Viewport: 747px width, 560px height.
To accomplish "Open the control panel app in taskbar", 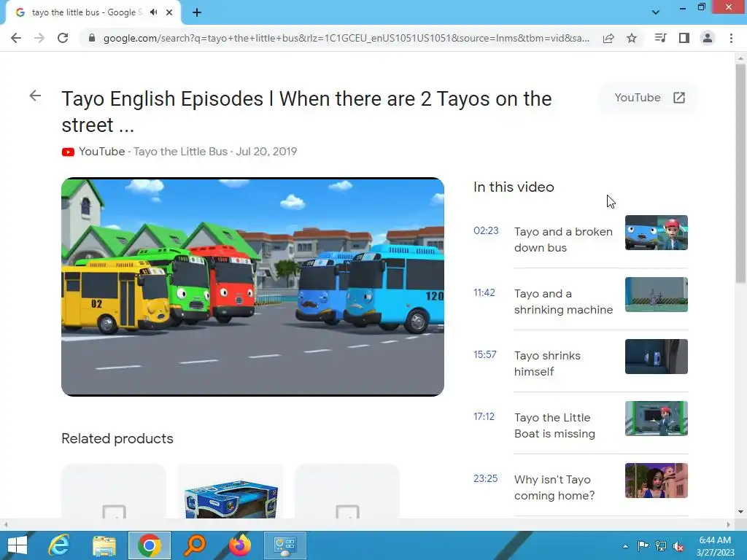I will point(285,545).
